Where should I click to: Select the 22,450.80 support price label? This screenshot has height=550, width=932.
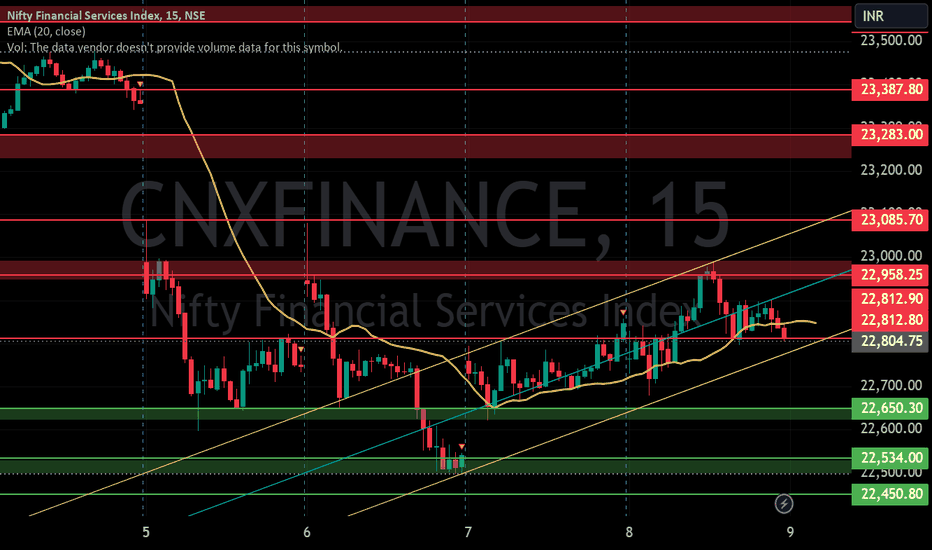pyautogui.click(x=890, y=494)
